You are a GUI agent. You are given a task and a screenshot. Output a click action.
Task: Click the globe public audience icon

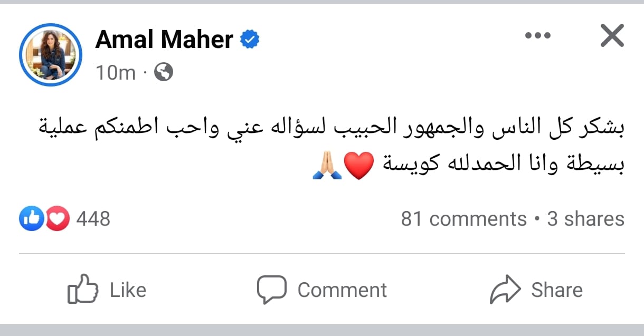(164, 73)
